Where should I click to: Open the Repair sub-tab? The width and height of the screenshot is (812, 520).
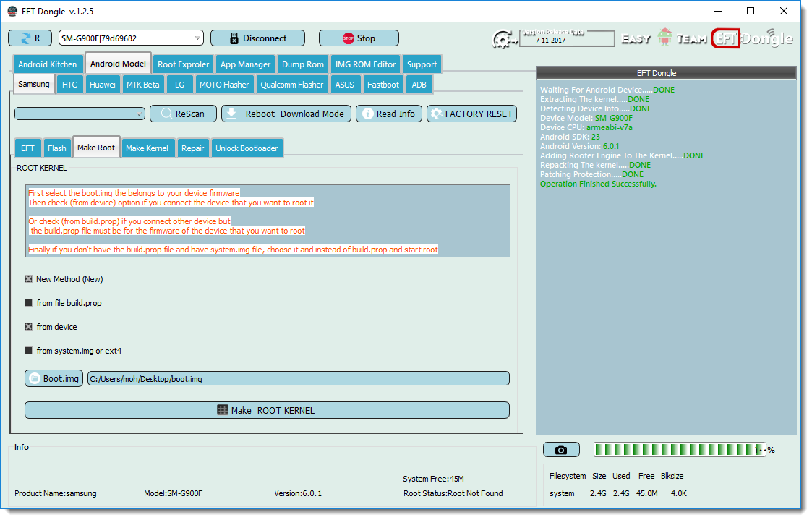click(192, 148)
